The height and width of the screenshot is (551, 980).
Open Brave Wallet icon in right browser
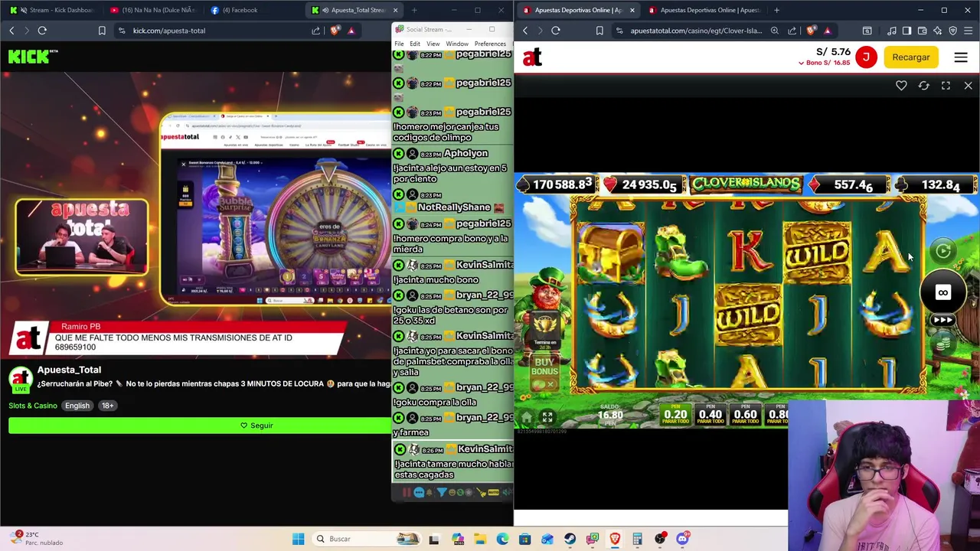(922, 31)
